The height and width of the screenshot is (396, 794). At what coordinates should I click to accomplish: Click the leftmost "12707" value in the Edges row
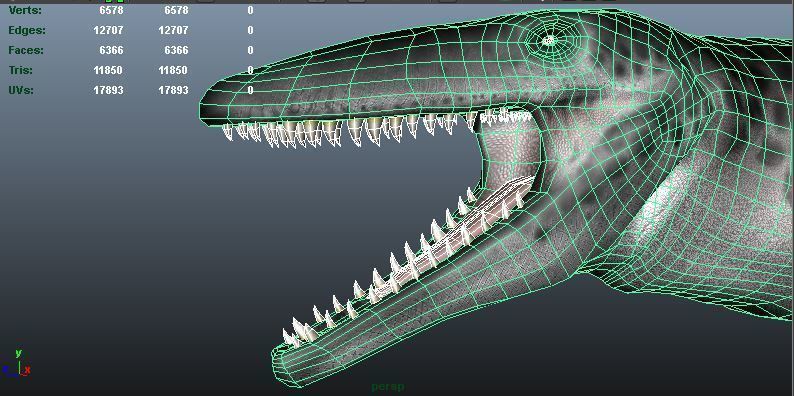coord(108,30)
